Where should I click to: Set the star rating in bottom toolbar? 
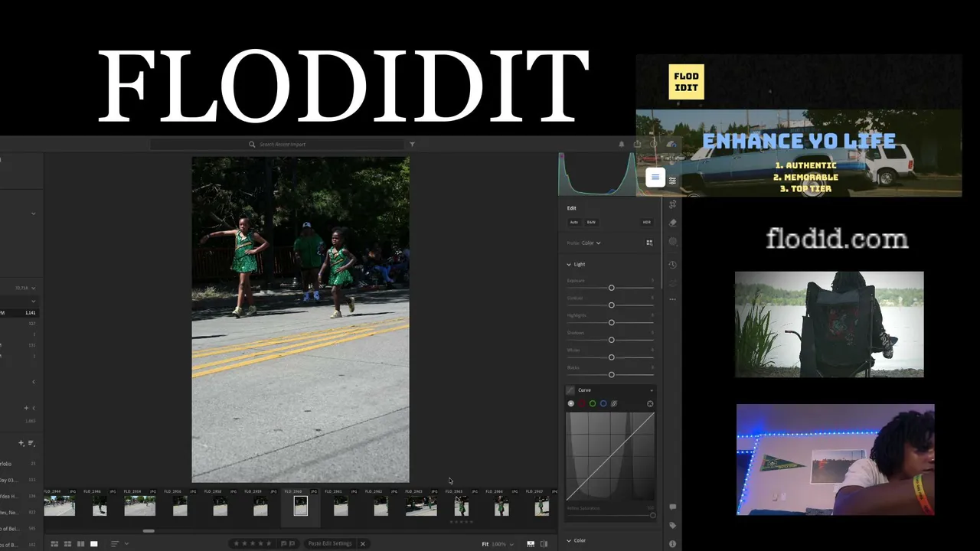252,543
